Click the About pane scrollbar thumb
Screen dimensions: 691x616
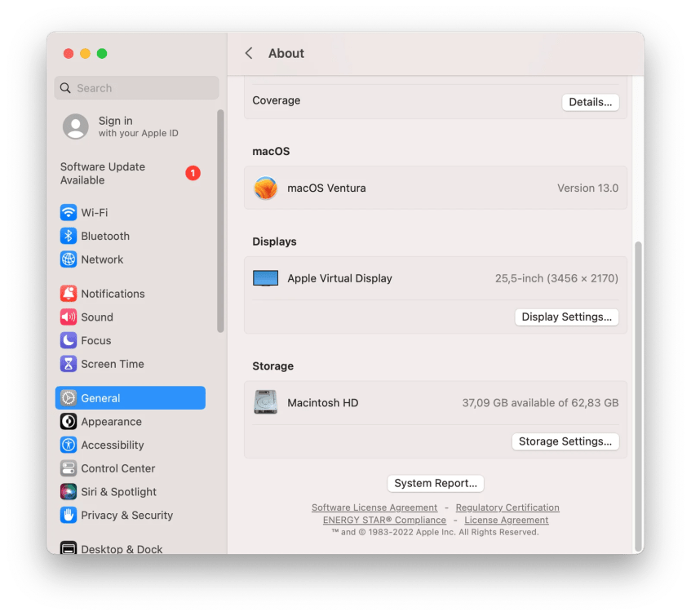(638, 397)
